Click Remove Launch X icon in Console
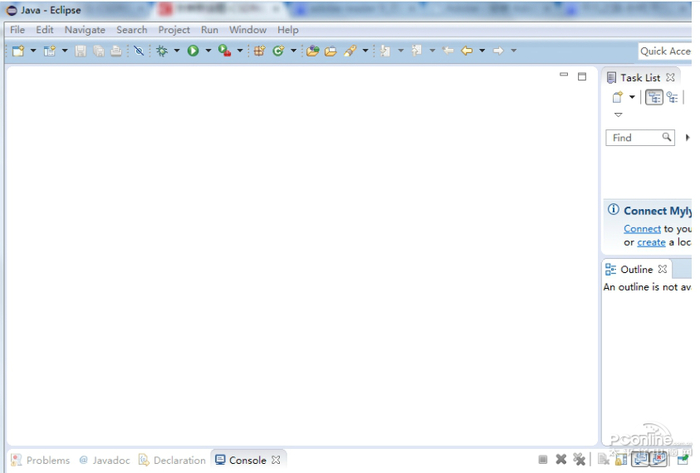 (x=561, y=459)
